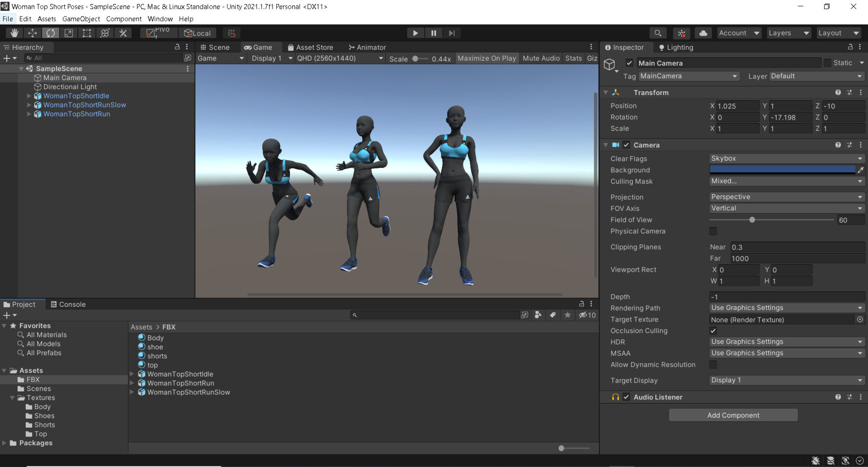
Task: Enable Maximize On Play
Action: 487,58
